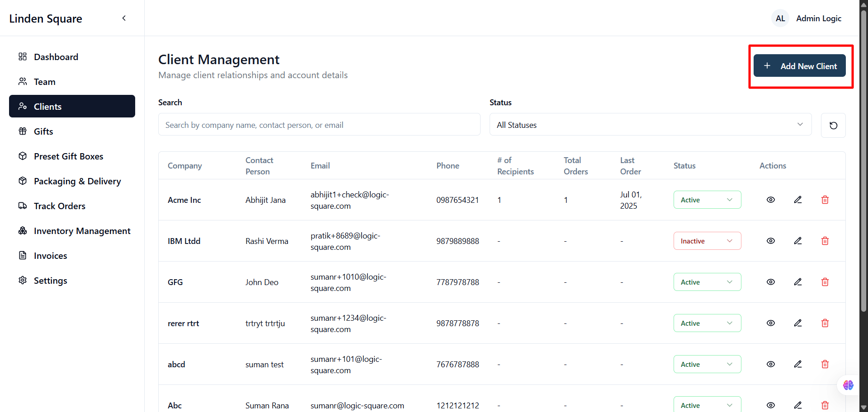Edit the Acme Inc client
868x412 pixels.
(798, 200)
